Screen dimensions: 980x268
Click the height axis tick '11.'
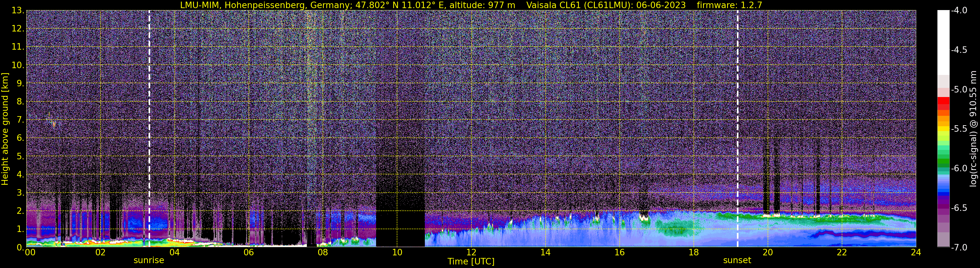pyautogui.click(x=18, y=47)
